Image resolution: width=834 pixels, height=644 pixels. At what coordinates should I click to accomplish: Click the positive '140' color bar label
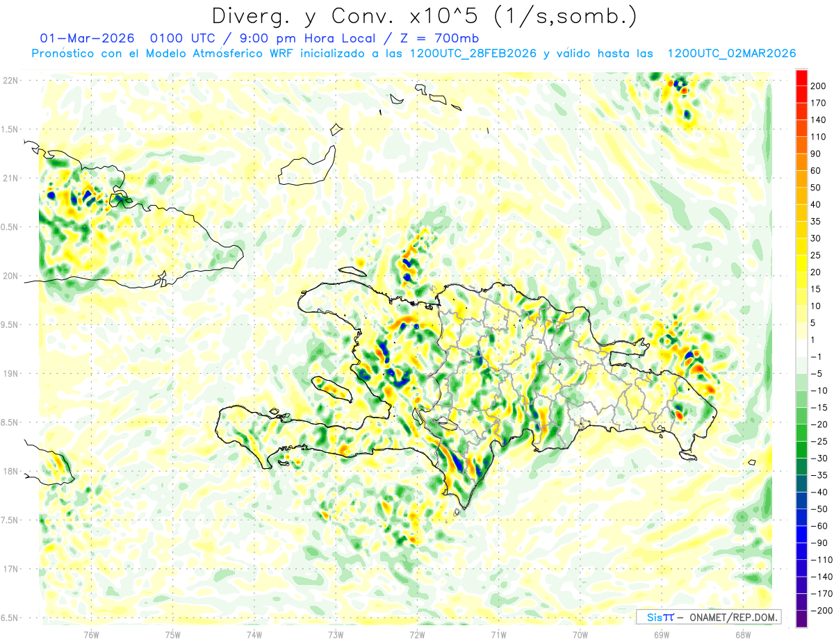[819, 120]
